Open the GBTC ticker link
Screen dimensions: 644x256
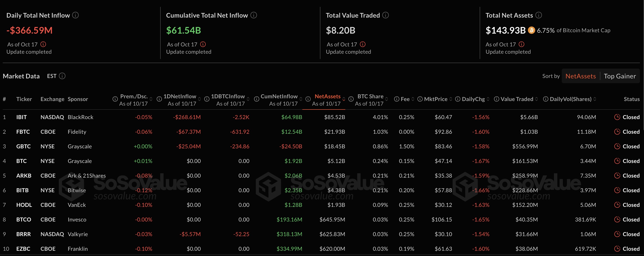tap(23, 146)
